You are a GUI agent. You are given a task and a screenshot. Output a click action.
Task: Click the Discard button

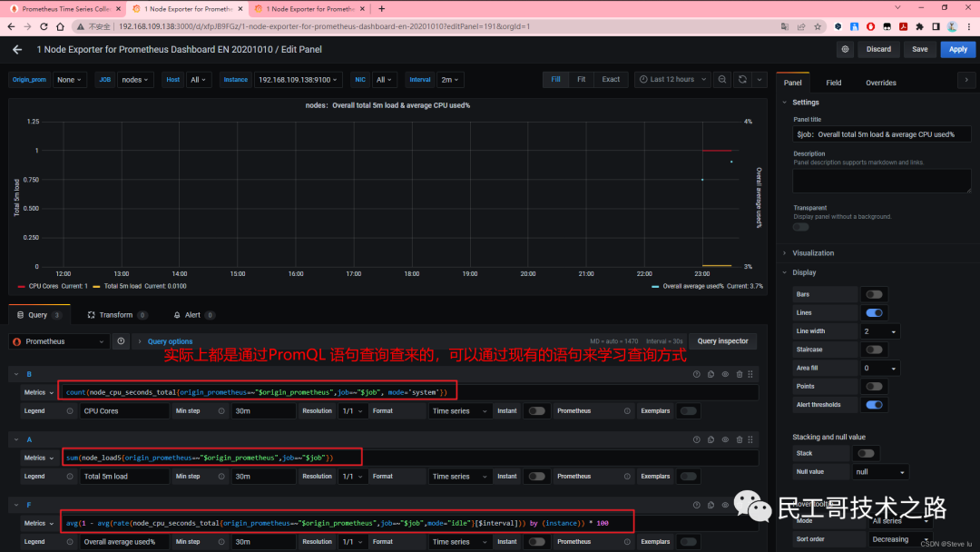[878, 49]
